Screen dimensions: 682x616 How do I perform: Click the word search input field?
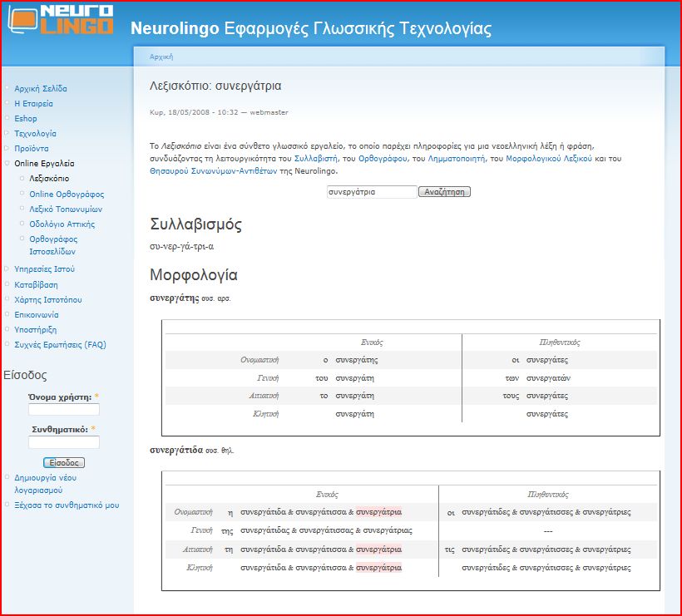point(372,192)
